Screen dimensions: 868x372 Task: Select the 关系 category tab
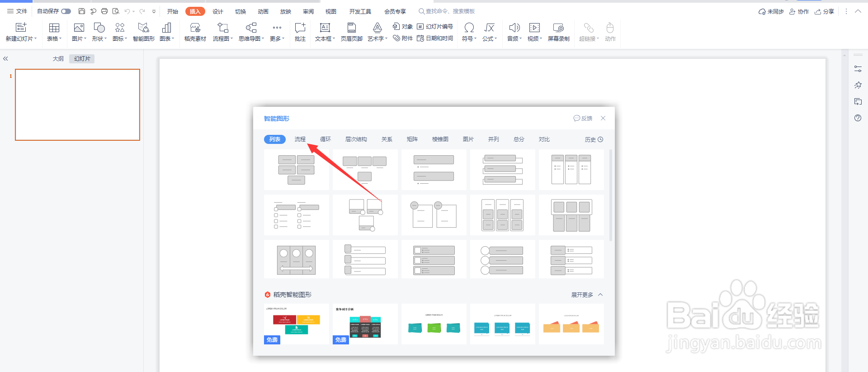click(387, 139)
